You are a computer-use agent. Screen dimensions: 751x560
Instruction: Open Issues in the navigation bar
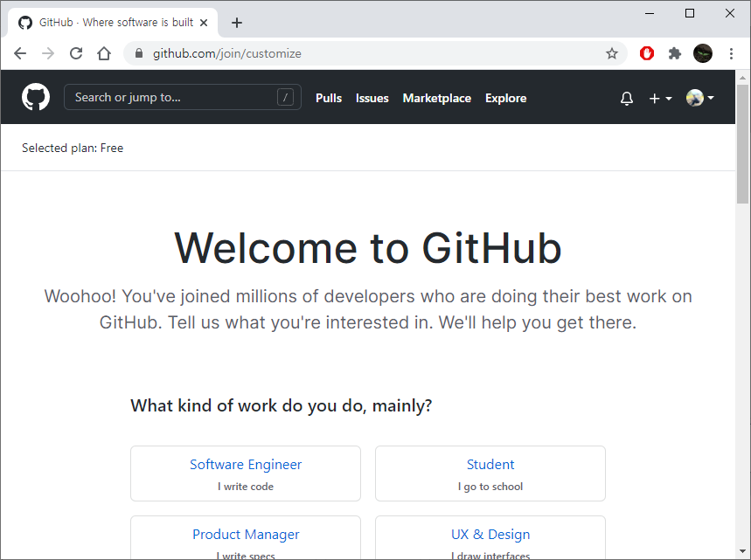pos(372,98)
